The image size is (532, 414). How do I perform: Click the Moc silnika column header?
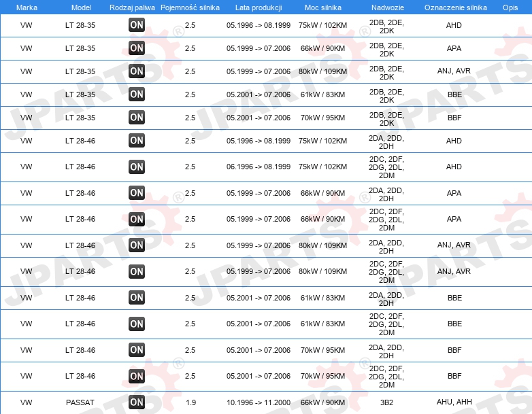323,7
